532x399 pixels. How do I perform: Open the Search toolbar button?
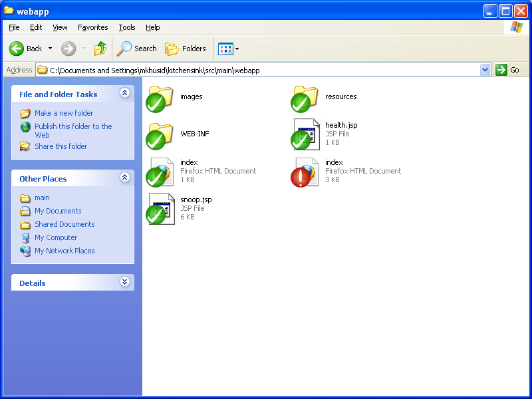point(136,49)
